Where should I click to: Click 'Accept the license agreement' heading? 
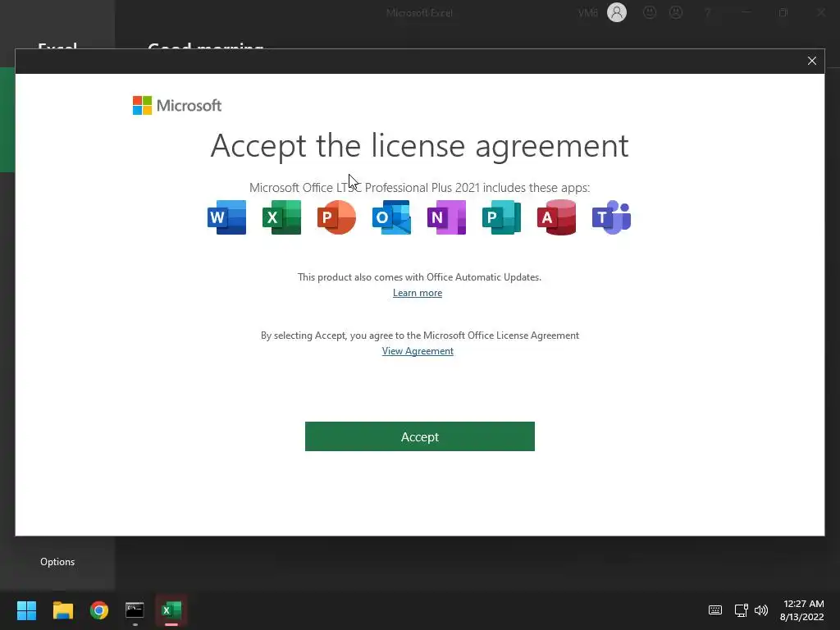419,146
